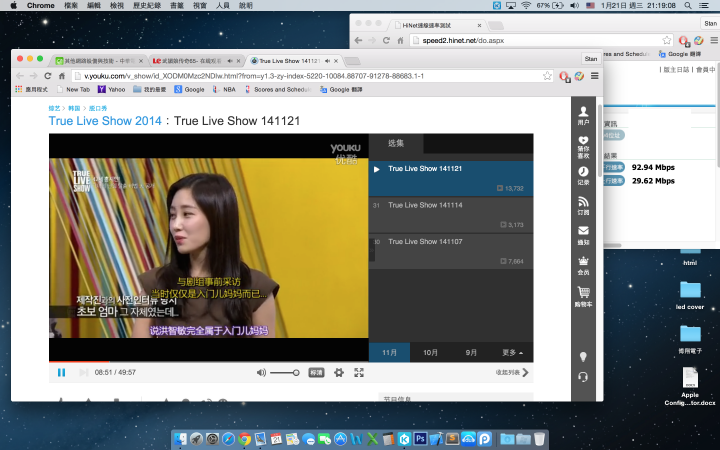The width and height of the screenshot is (720, 450).
Task: Skip to next episode in player
Action: (84, 372)
